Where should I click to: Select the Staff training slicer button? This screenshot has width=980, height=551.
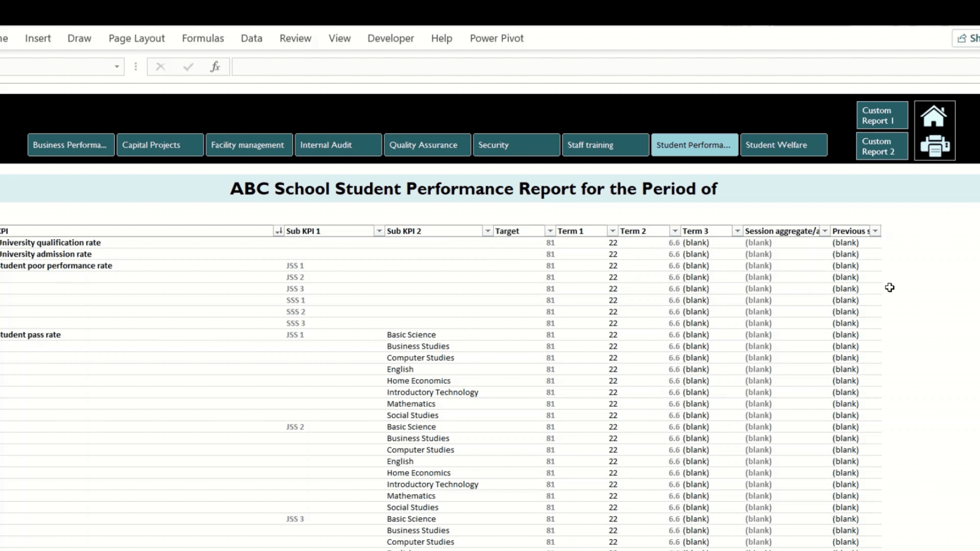click(605, 145)
